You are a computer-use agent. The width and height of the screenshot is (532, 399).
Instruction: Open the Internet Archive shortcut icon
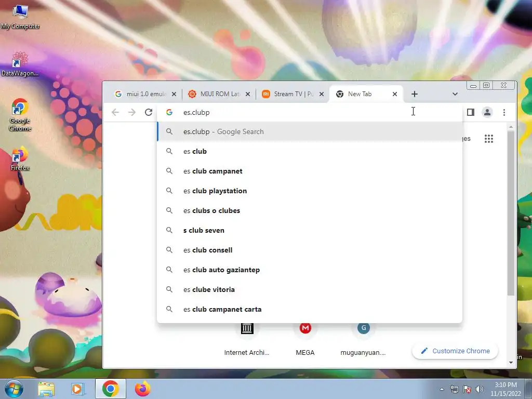(247, 328)
